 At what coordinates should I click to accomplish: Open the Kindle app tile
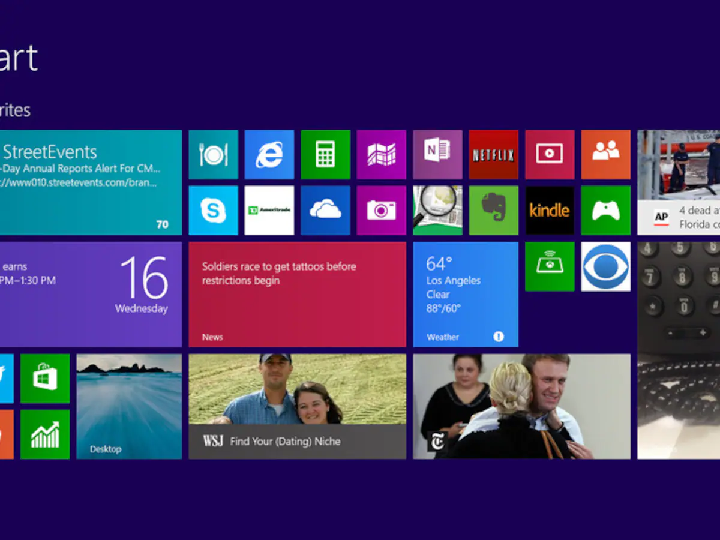[549, 210]
